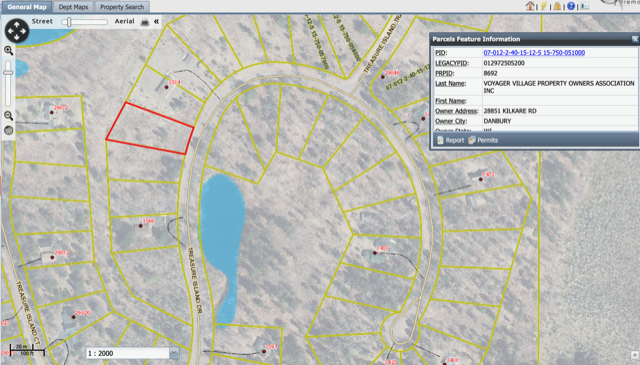Click the zoom out magnifier icon
This screenshot has width=640, height=365.
click(x=9, y=116)
